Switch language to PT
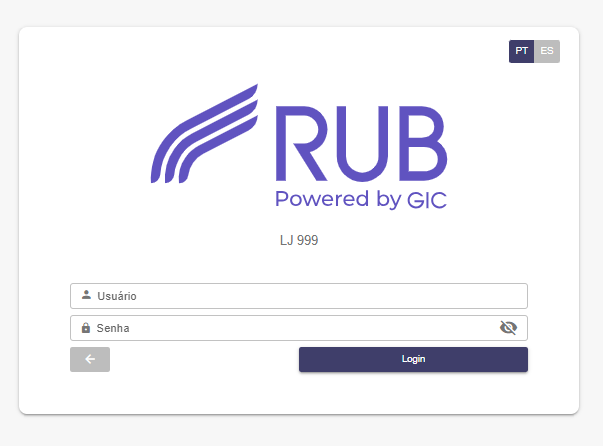This screenshot has height=446, width=603. pos(521,51)
